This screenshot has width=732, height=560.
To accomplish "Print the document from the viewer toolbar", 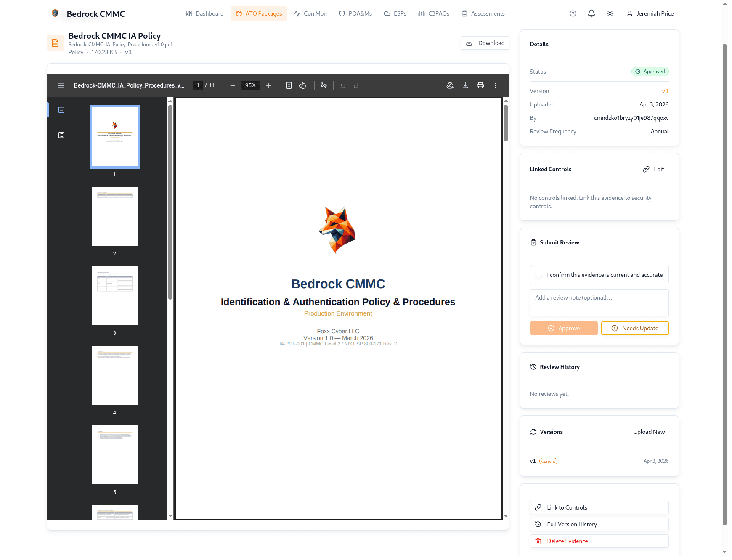I will point(480,85).
